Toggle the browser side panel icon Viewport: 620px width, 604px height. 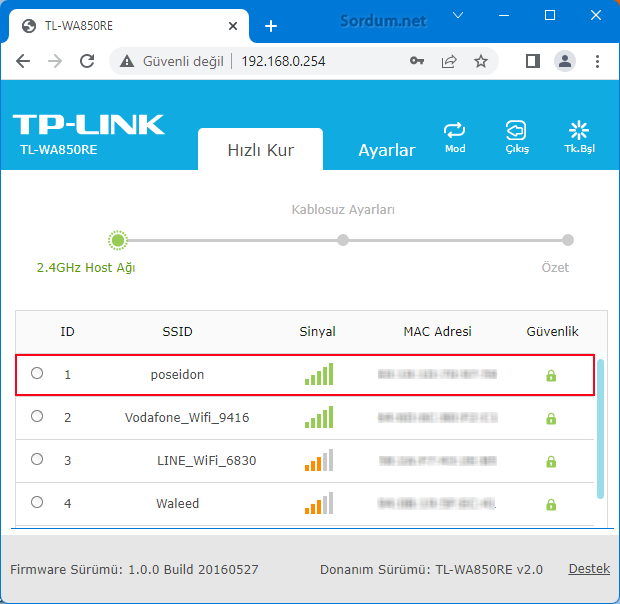coord(533,61)
